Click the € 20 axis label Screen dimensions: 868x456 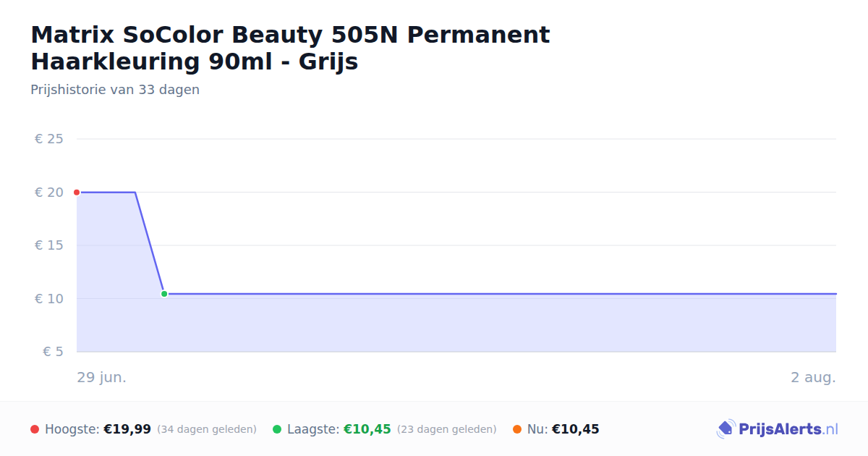click(x=49, y=193)
